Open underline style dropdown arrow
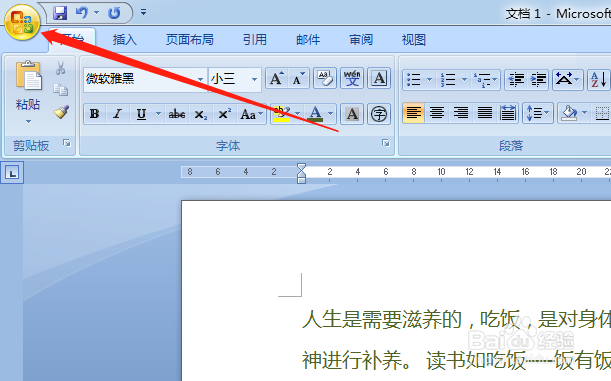Screen dimensions: 611x381 158,114
